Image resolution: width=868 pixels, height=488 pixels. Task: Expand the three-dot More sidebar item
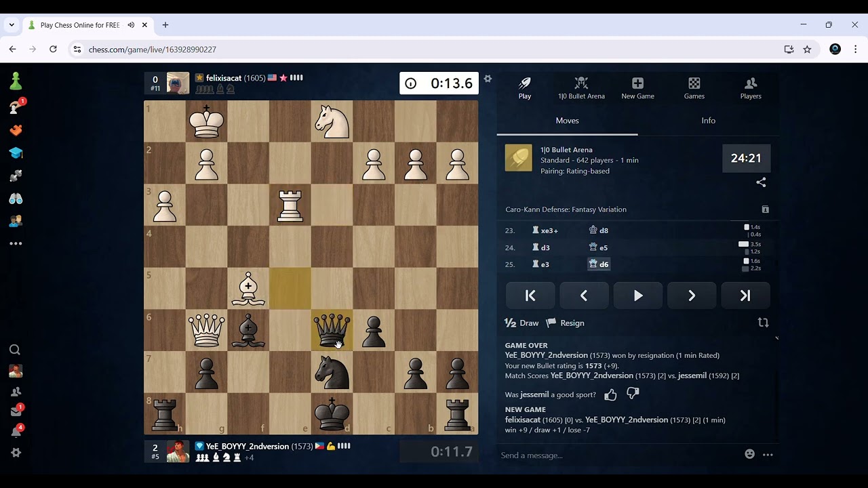coord(16,243)
